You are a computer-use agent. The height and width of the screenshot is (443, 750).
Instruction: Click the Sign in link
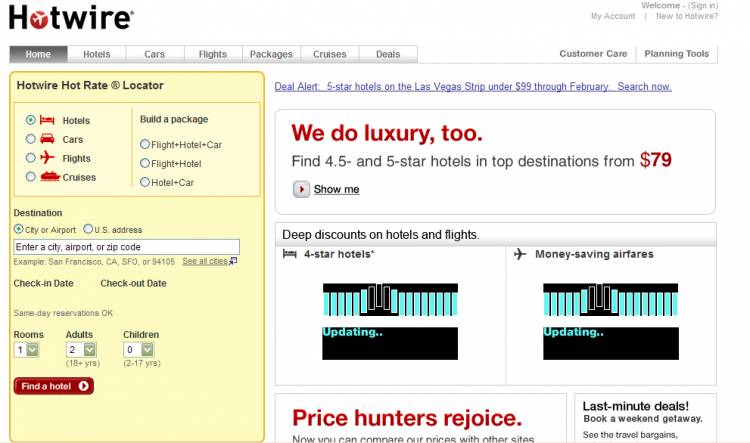703,5
